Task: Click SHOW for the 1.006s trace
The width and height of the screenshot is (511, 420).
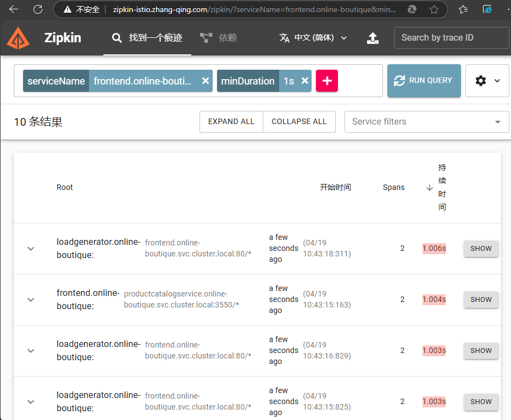Action: [481, 249]
